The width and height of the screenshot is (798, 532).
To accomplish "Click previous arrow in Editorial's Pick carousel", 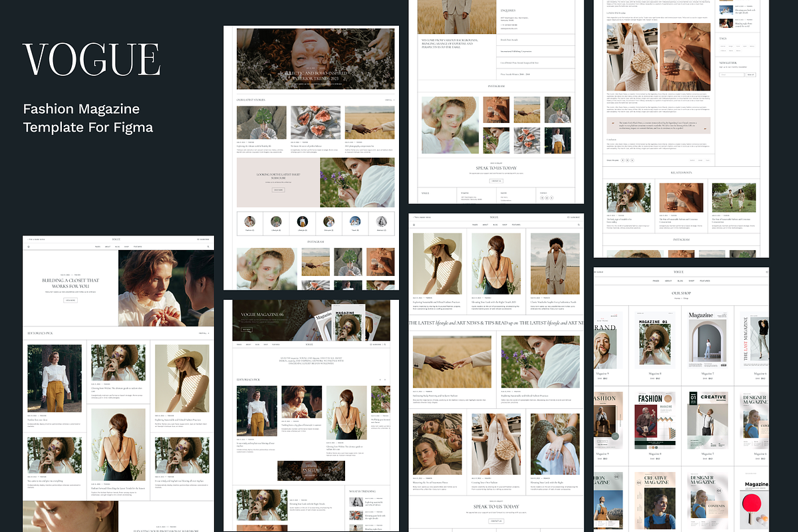I will 380,380.
